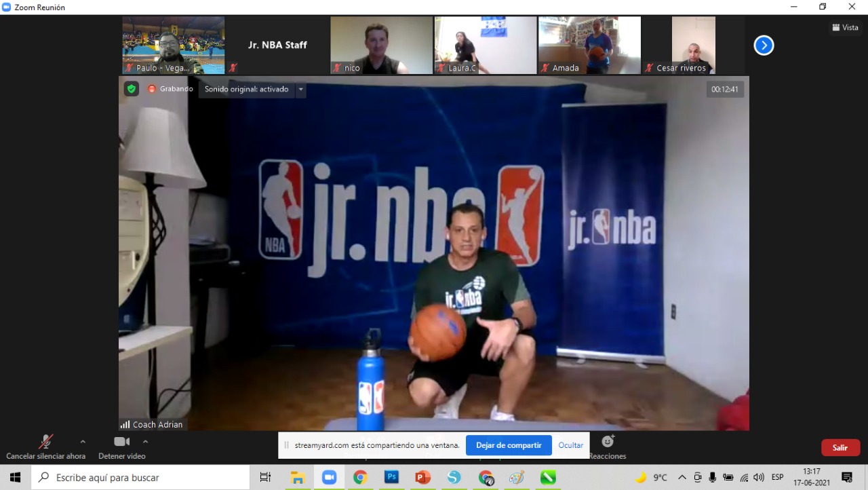This screenshot has width=868, height=490.
Task: Select Laura.C participant video thumbnail
Action: (x=486, y=45)
